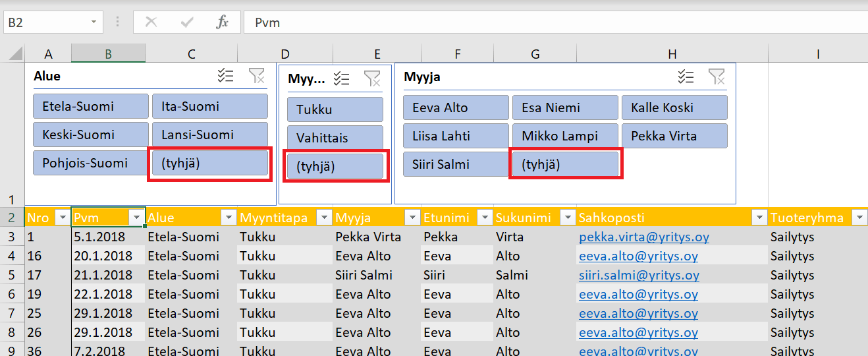Click the formula bar Enter checkmark

coord(187,22)
